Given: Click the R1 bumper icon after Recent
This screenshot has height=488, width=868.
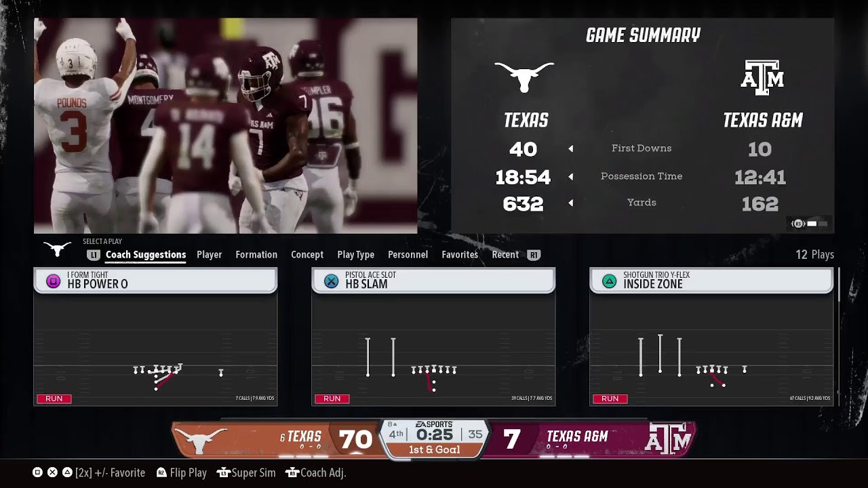Looking at the screenshot, I should coord(534,255).
